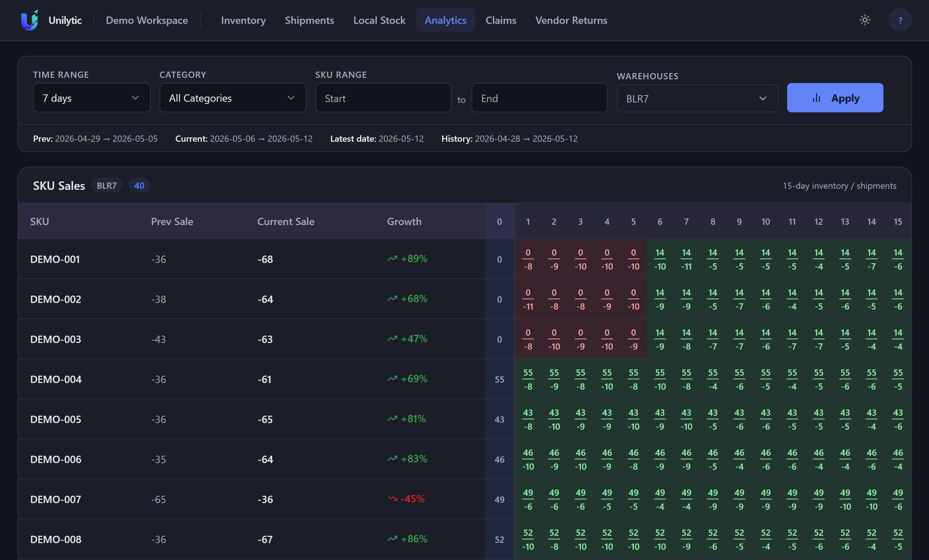Go to the Shipments tab

click(309, 20)
